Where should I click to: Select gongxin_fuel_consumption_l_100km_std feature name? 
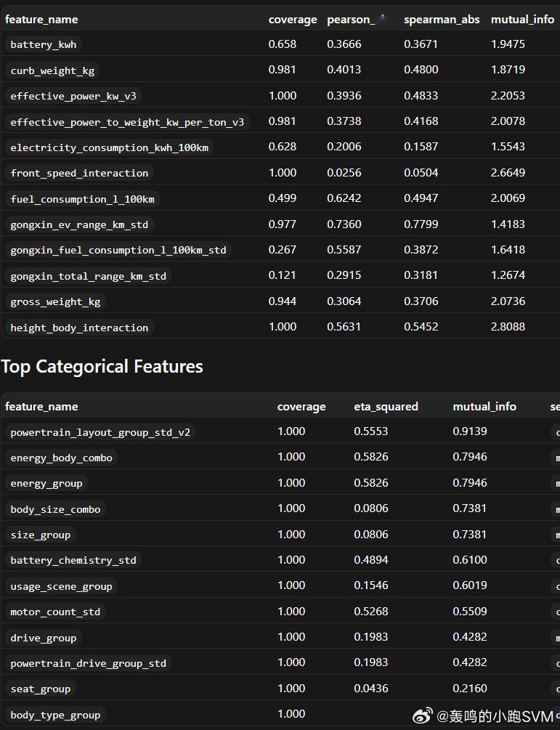(118, 251)
